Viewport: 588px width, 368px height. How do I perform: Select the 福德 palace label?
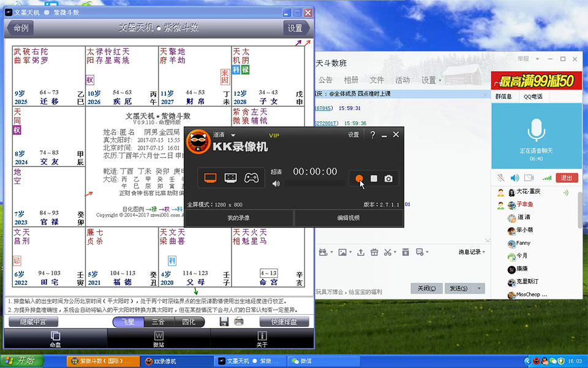(123, 282)
